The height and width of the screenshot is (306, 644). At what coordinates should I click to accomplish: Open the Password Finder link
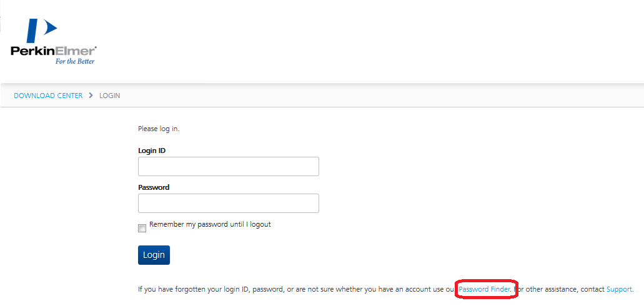(485, 289)
